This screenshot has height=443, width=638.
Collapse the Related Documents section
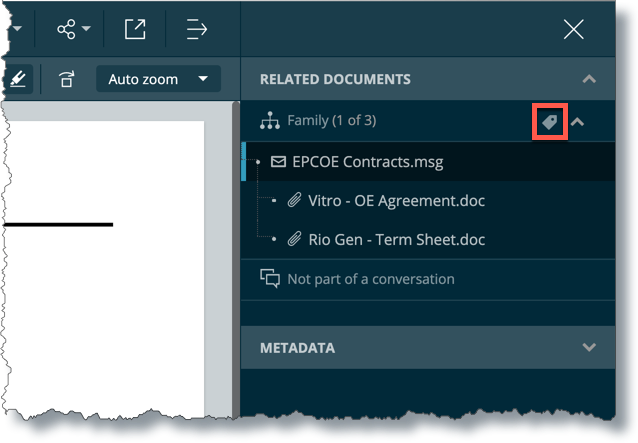(589, 79)
